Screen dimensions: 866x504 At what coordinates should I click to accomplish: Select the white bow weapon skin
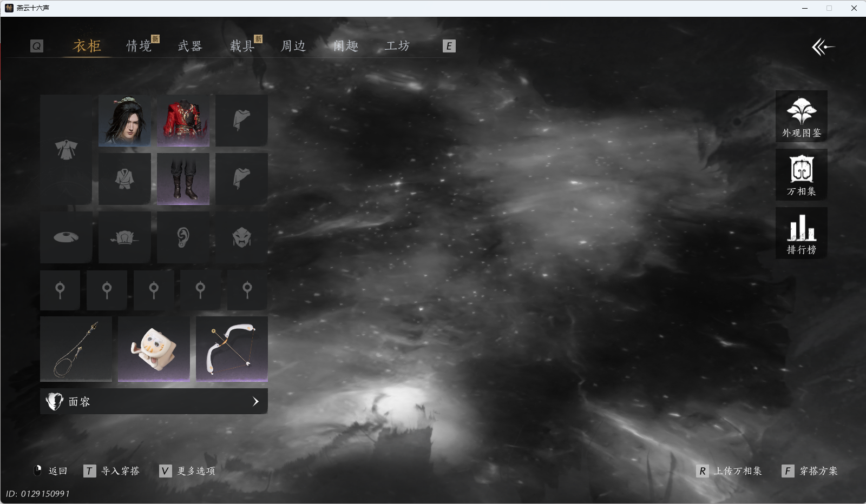232,349
